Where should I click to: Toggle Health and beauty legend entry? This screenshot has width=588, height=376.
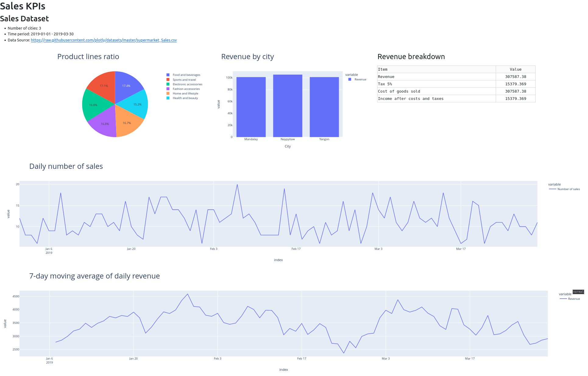tap(182, 98)
